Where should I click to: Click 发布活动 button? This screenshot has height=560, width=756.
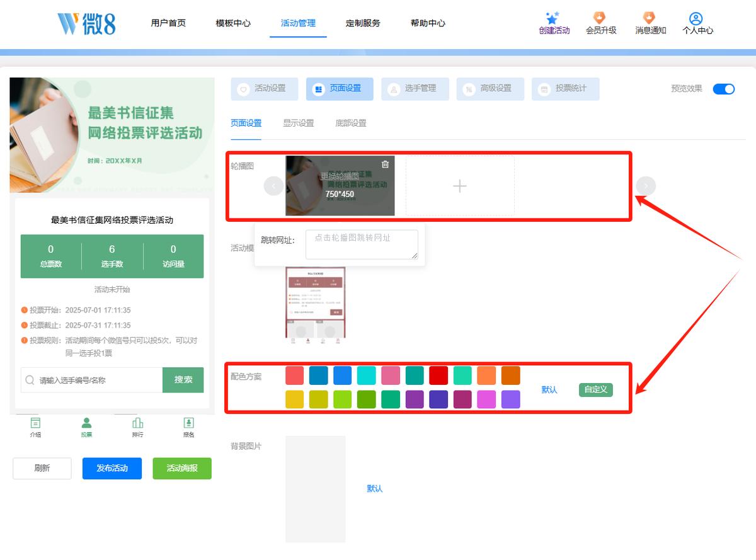[x=112, y=469]
